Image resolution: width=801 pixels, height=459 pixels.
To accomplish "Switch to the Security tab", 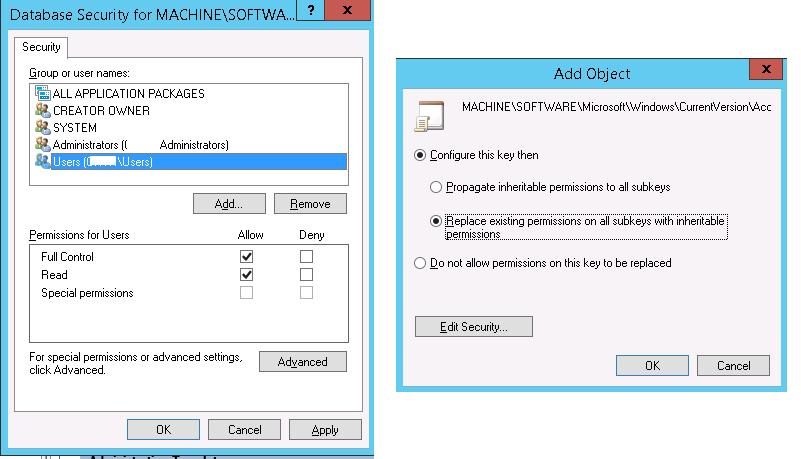I will tap(41, 47).
